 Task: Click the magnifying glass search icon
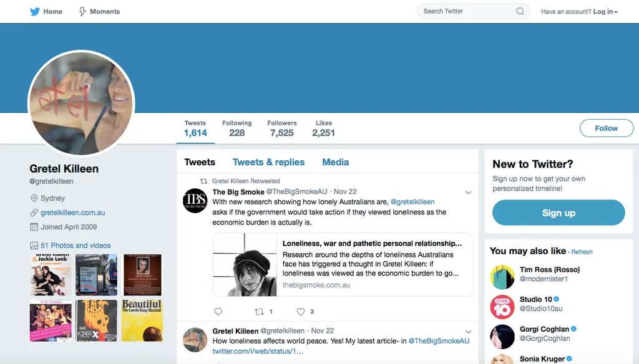(520, 11)
